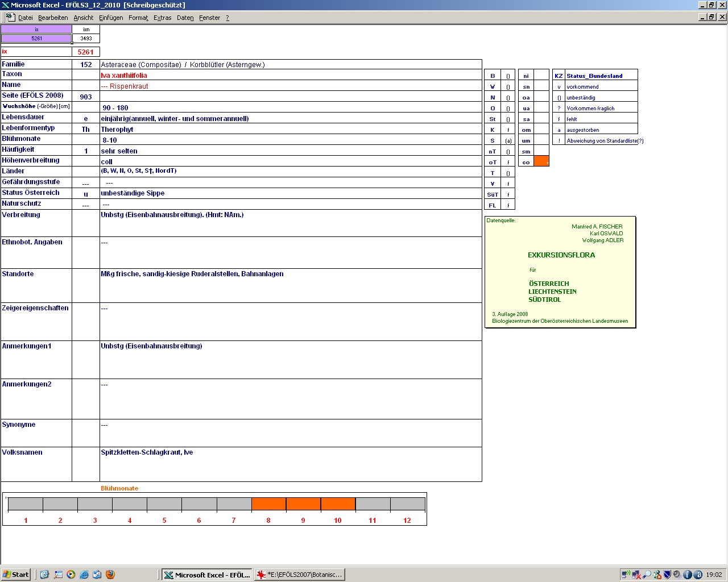Open the Fenster menu
This screenshot has width=728, height=582.
pyautogui.click(x=210, y=18)
